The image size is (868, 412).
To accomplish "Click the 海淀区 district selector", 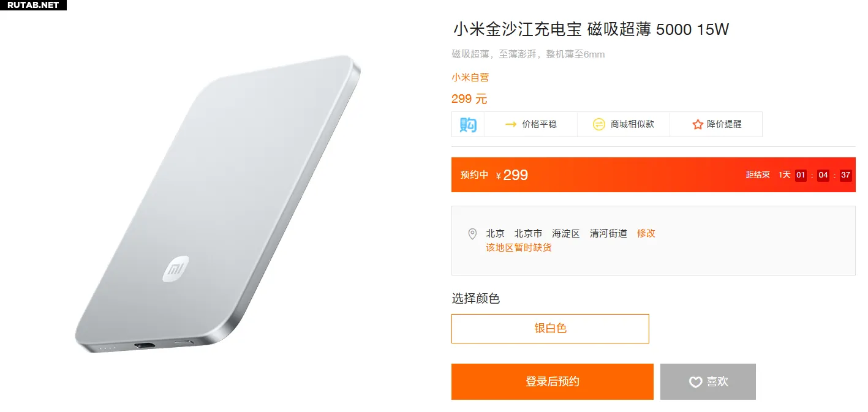I will (565, 233).
